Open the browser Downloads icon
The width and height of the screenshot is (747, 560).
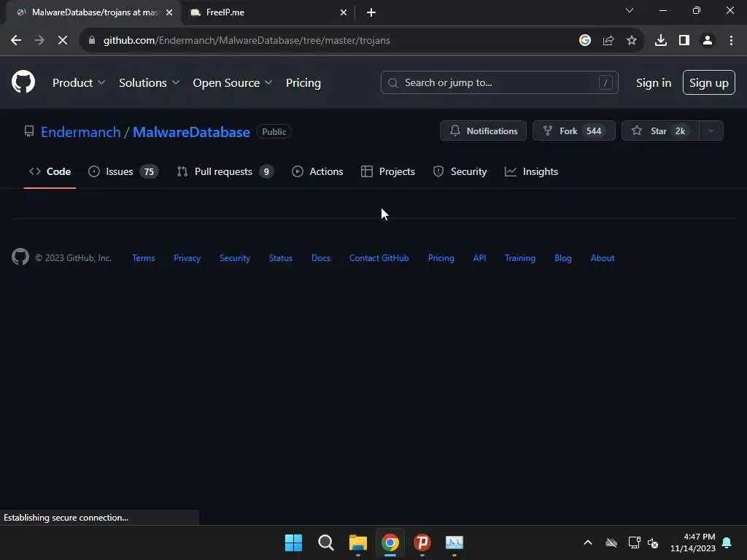point(660,41)
